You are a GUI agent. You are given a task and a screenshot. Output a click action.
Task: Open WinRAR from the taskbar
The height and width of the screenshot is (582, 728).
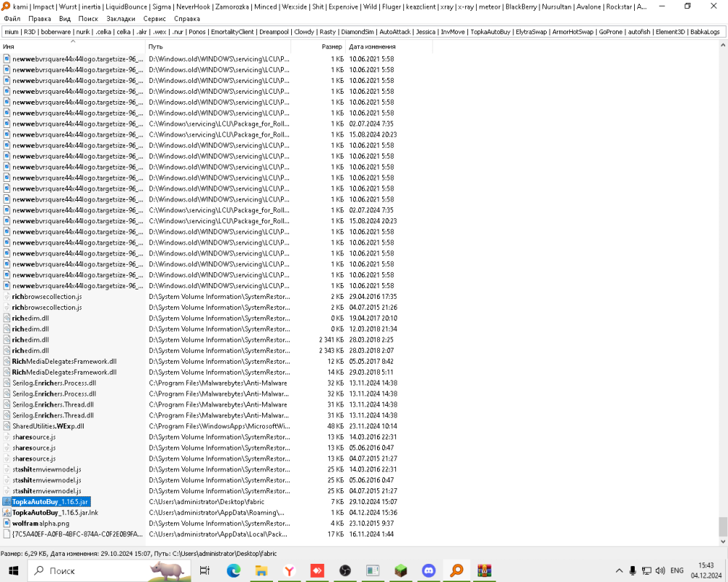pos(484,570)
